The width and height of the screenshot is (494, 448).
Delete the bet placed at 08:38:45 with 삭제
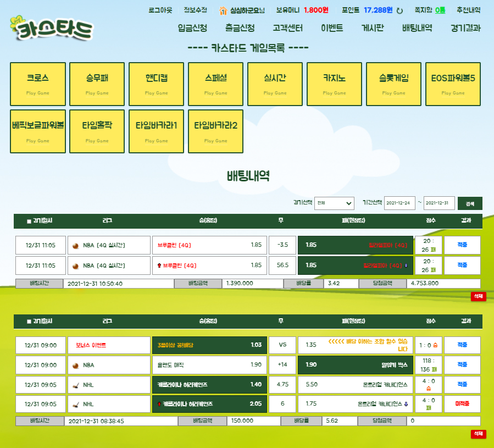coord(478,434)
